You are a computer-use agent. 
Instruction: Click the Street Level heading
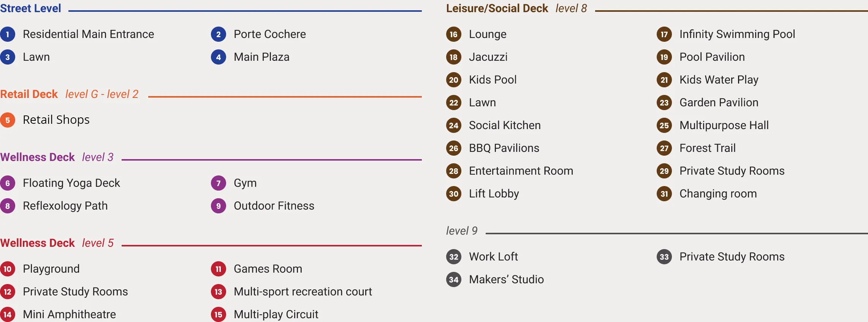click(x=30, y=8)
